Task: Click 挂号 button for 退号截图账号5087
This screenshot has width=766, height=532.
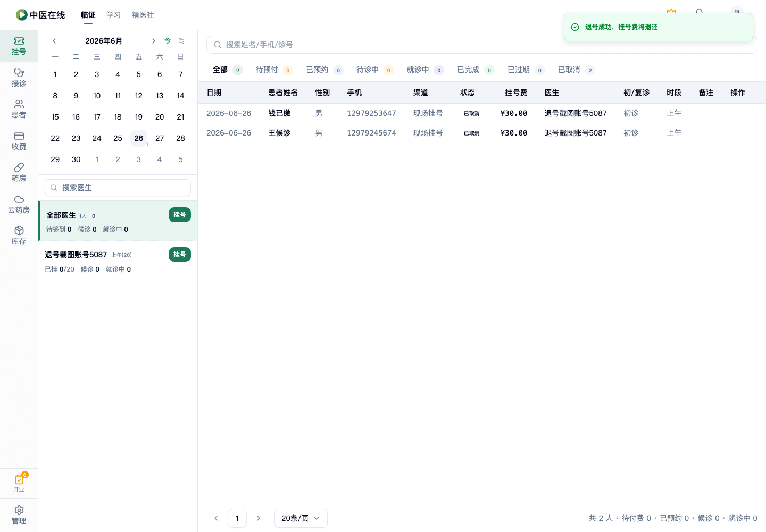Action: pyautogui.click(x=180, y=255)
